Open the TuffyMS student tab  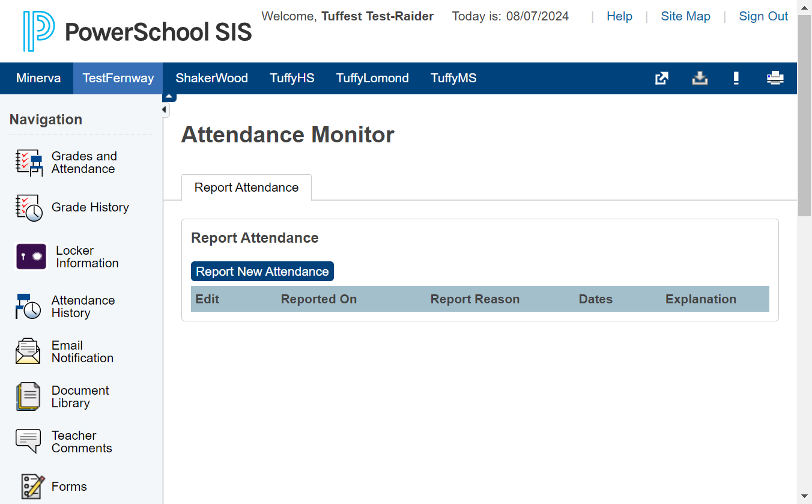pyautogui.click(x=453, y=78)
